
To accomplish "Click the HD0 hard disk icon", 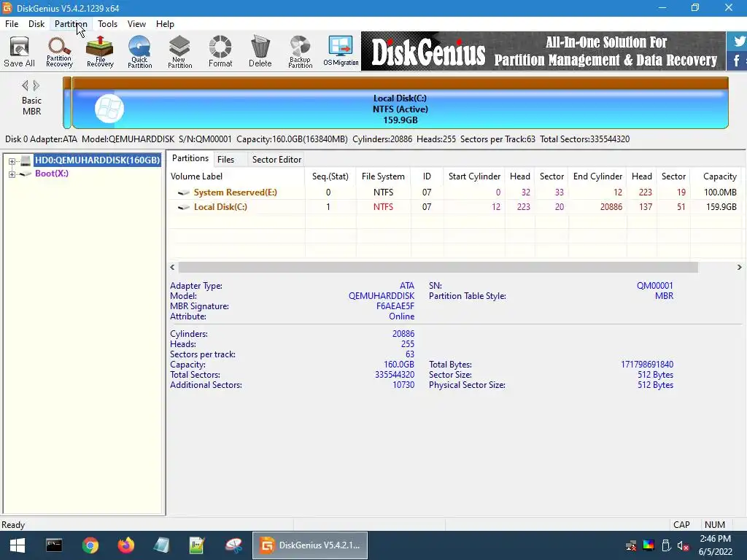I will 26,160.
